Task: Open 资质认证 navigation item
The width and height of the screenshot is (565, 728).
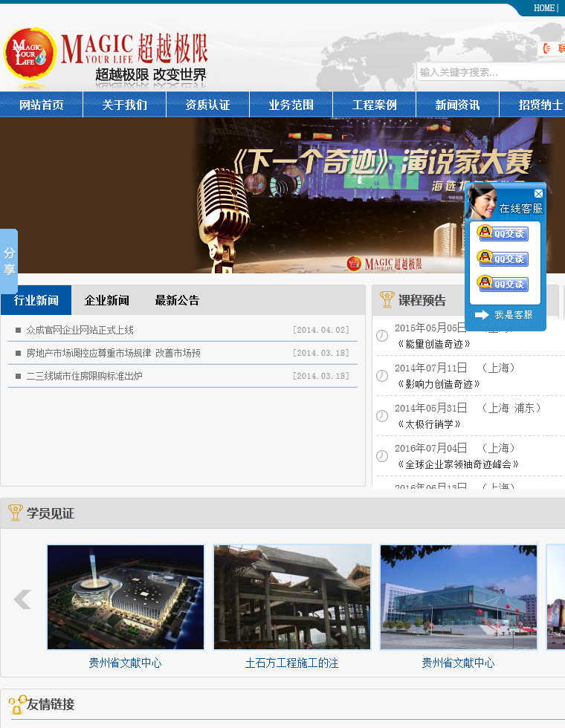Action: click(207, 105)
